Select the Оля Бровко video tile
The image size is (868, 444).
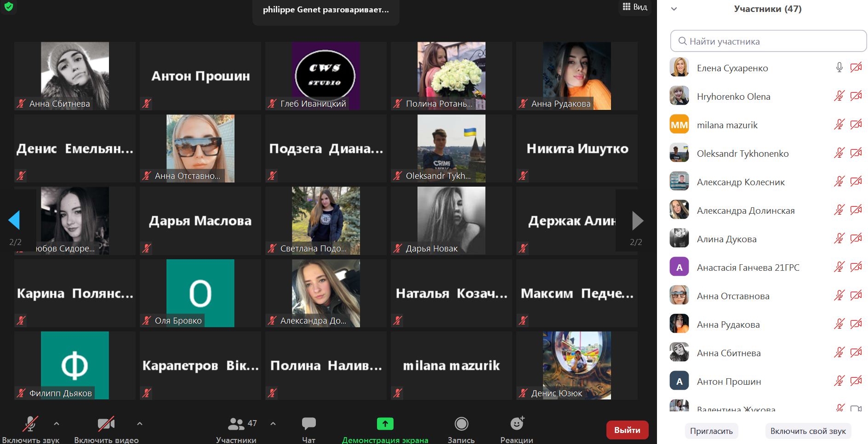click(x=200, y=293)
